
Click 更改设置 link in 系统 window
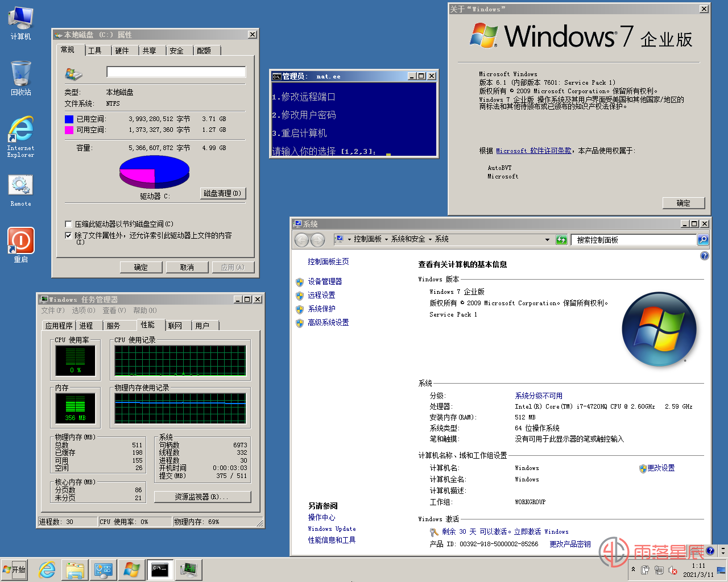click(661, 468)
